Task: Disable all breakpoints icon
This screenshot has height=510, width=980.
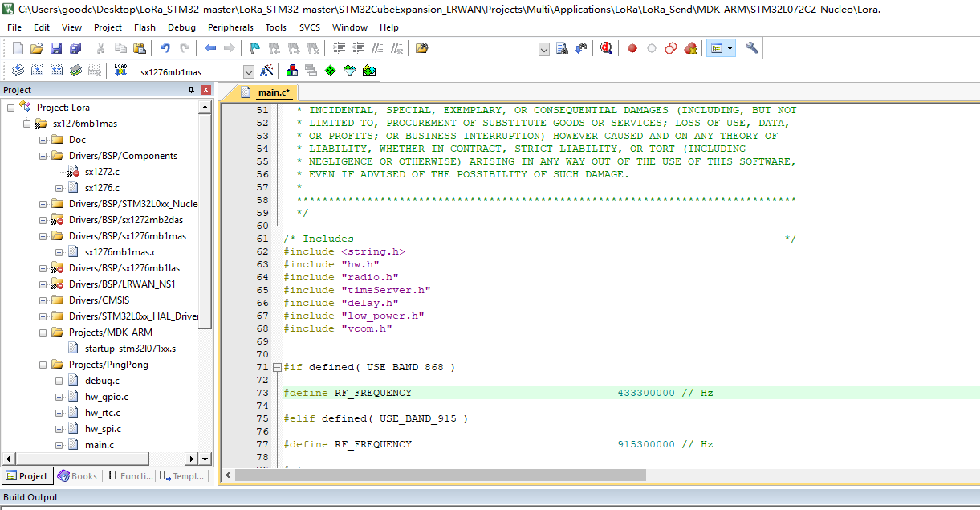Action: (x=671, y=48)
